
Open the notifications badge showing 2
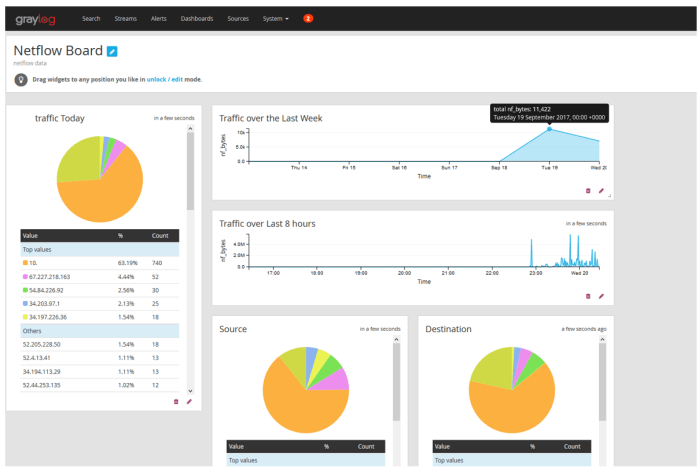(x=308, y=18)
